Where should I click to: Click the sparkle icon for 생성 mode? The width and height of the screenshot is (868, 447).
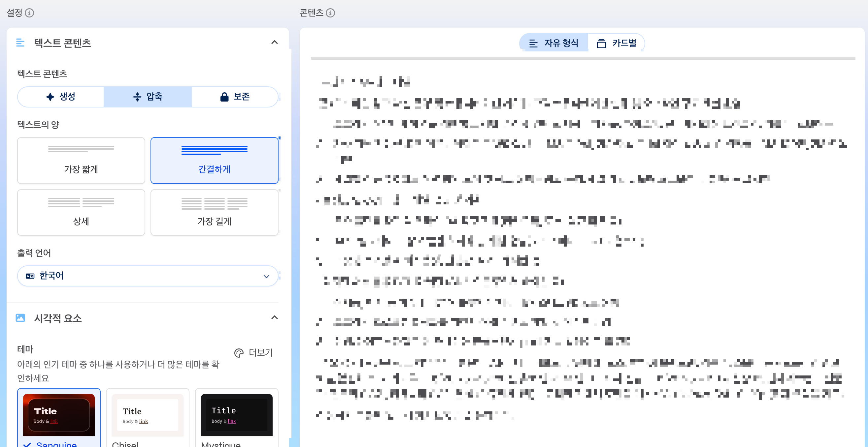click(x=50, y=97)
